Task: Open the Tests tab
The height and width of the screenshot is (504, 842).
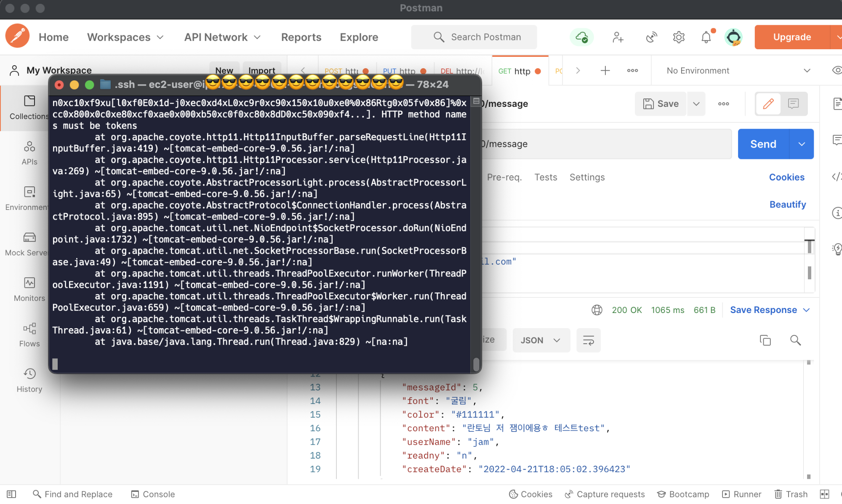Action: pos(546,177)
